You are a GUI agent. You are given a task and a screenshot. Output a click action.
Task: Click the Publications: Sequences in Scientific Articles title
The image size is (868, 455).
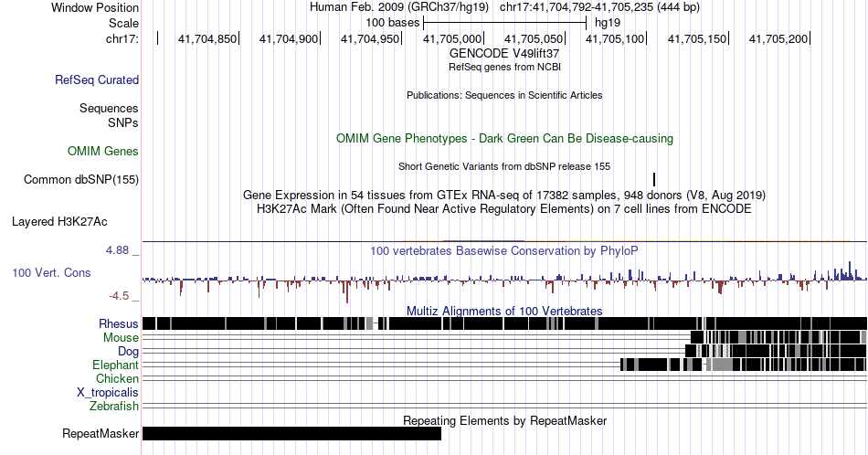pos(504,95)
